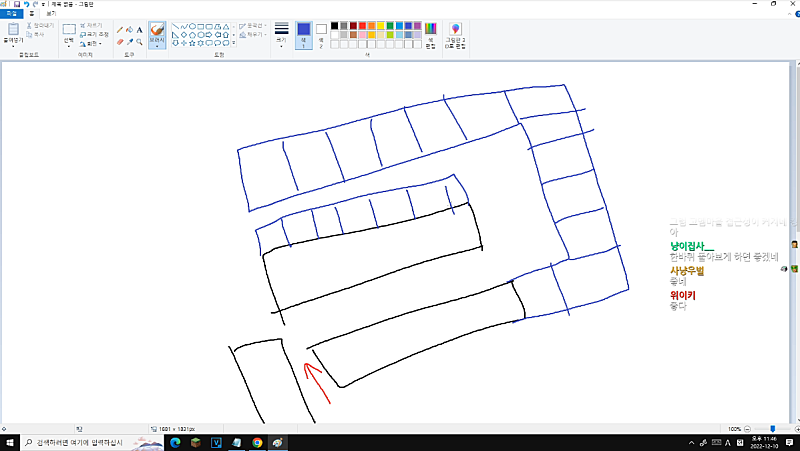Click the zoom slider handle
The width and height of the screenshot is (800, 451).
pyautogui.click(x=772, y=429)
